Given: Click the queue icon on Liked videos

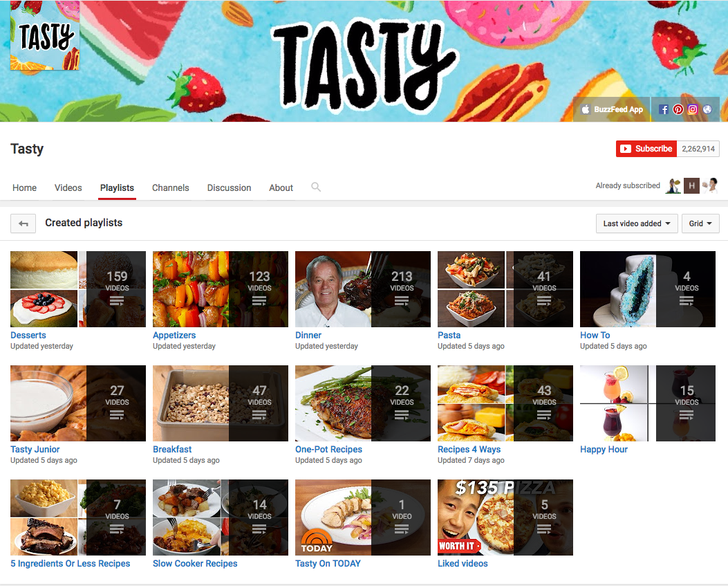Looking at the screenshot, I should coord(544,529).
